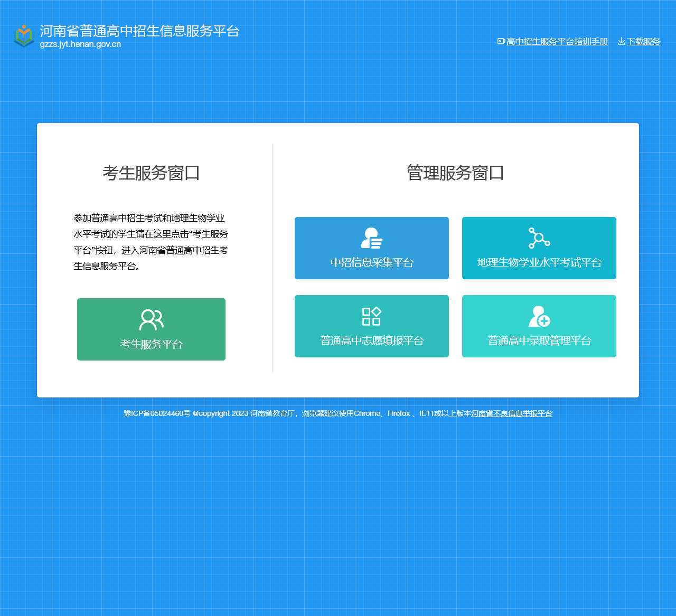Open the 考生服务平台 student service platform
Viewport: 676px width, 616px height.
click(x=151, y=329)
